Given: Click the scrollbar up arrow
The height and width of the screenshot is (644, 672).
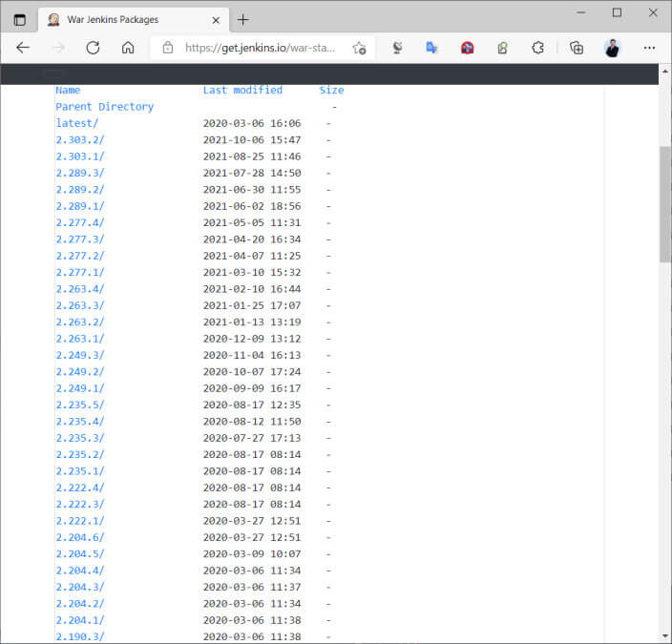Looking at the screenshot, I should (x=665, y=71).
